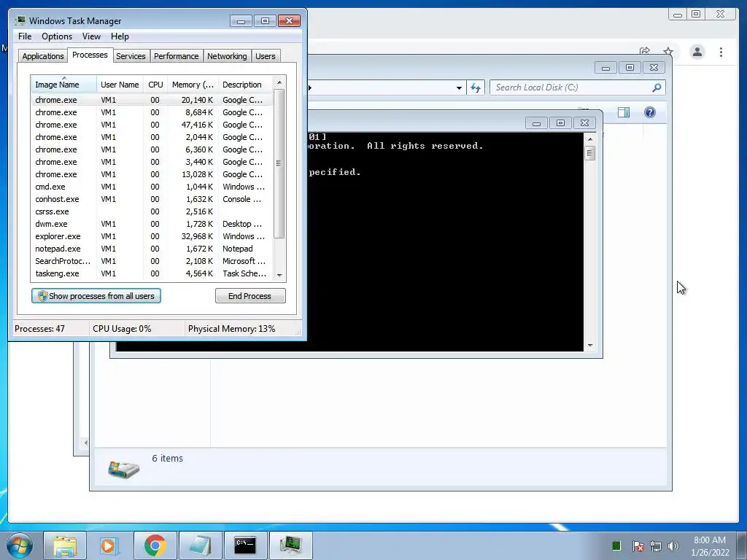747x560 pixels.
Task: Click Show processes from all users
Action: [x=96, y=296]
